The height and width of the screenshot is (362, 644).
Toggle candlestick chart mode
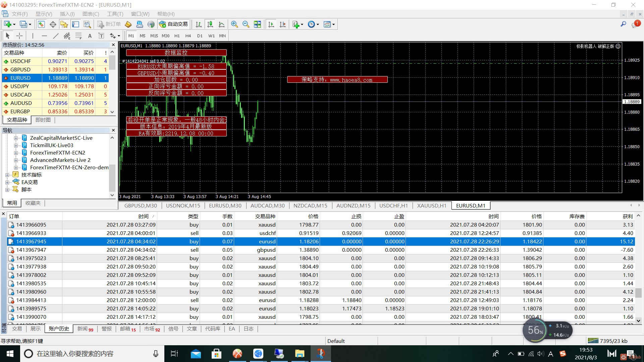(210, 24)
